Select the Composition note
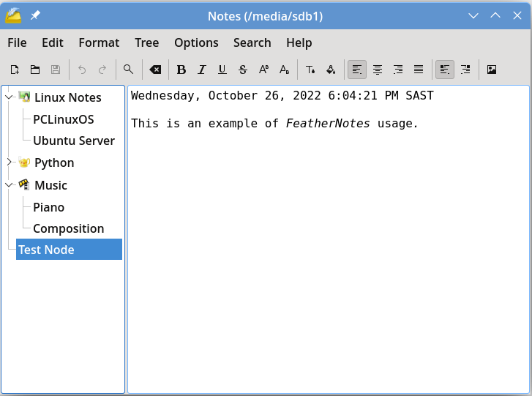532x396 pixels. [x=69, y=228]
